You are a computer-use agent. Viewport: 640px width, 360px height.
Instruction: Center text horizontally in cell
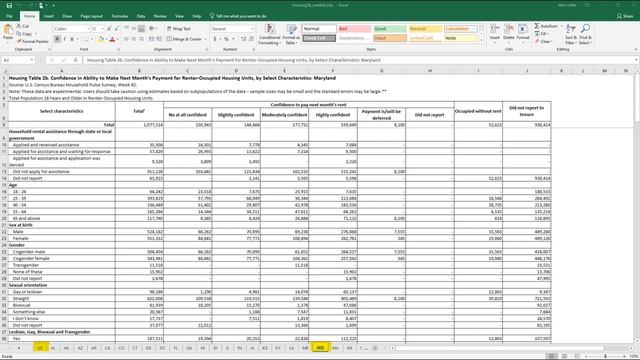[x=134, y=39]
